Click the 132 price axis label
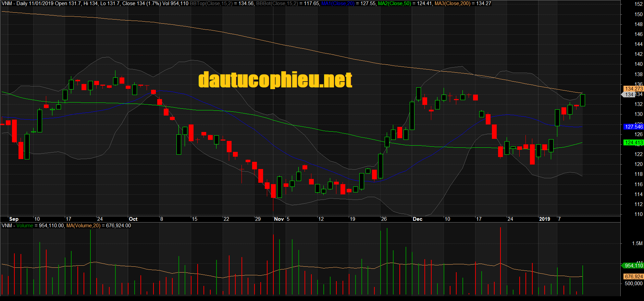 (x=639, y=104)
